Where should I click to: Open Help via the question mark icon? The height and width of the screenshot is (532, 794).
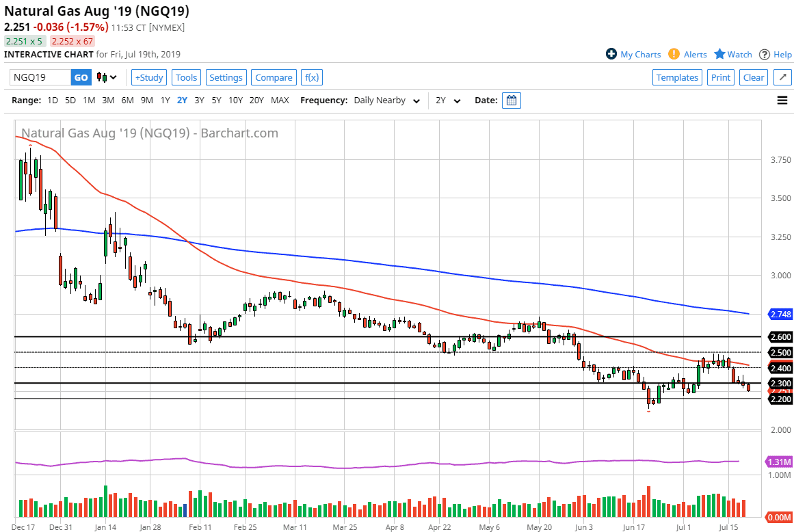click(x=765, y=54)
